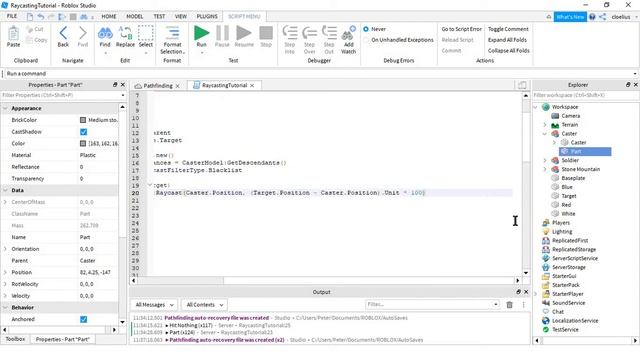The height and width of the screenshot is (360, 640).
Task: Expand the Position property row
Action: pos(5,272)
